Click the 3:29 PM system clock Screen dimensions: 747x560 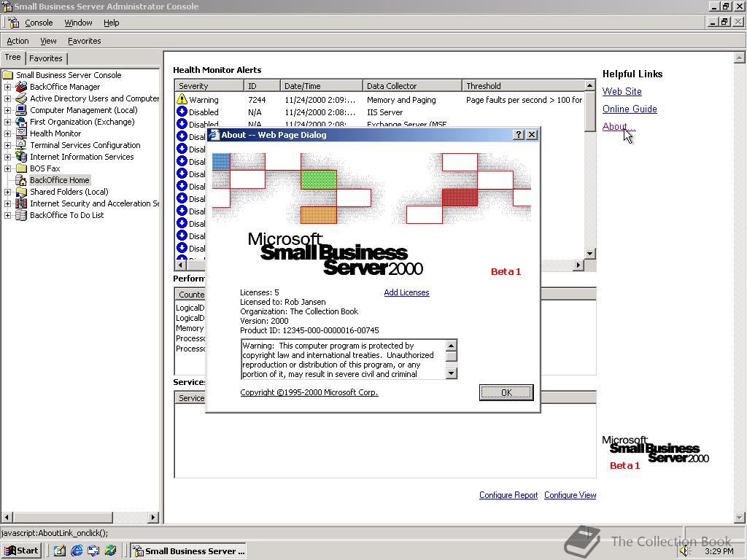click(719, 551)
